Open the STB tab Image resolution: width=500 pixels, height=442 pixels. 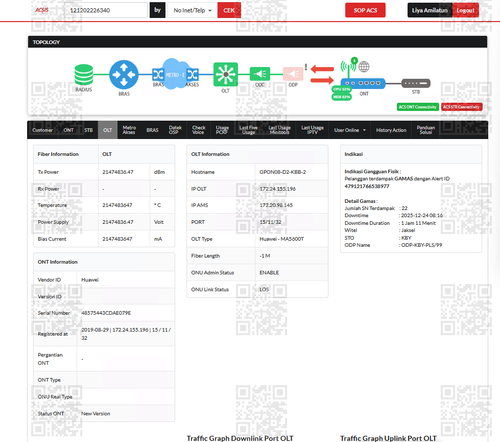(x=88, y=130)
